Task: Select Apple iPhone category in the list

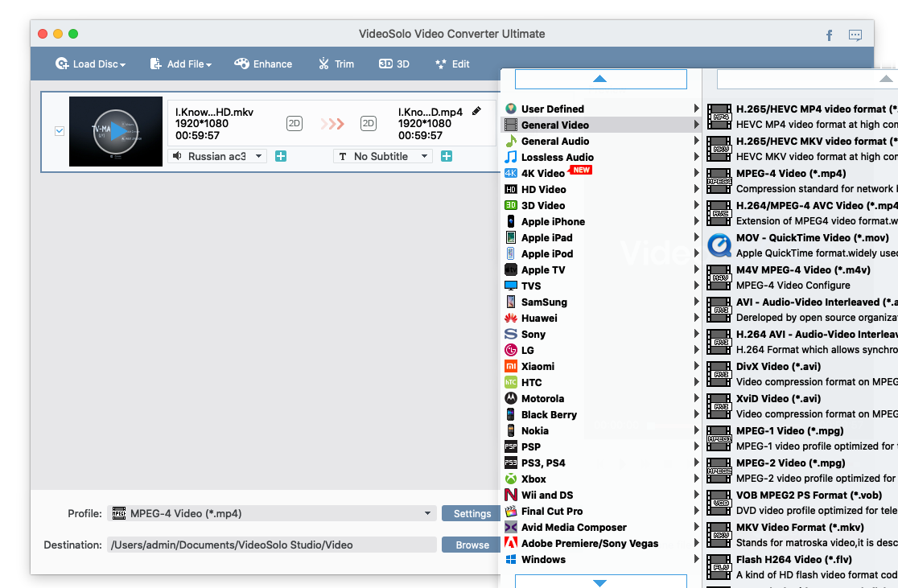Action: [553, 222]
